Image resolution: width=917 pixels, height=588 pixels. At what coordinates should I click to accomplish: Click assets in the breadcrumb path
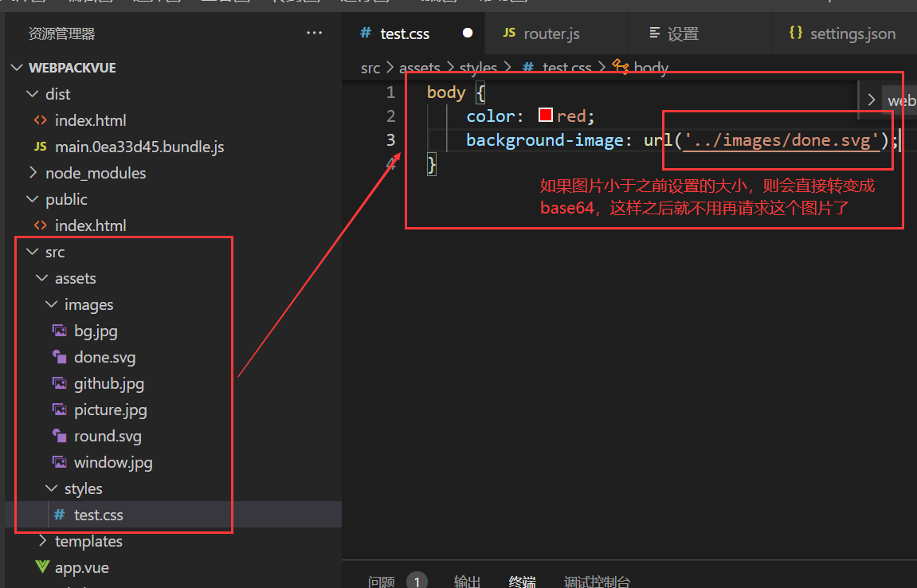click(x=419, y=68)
